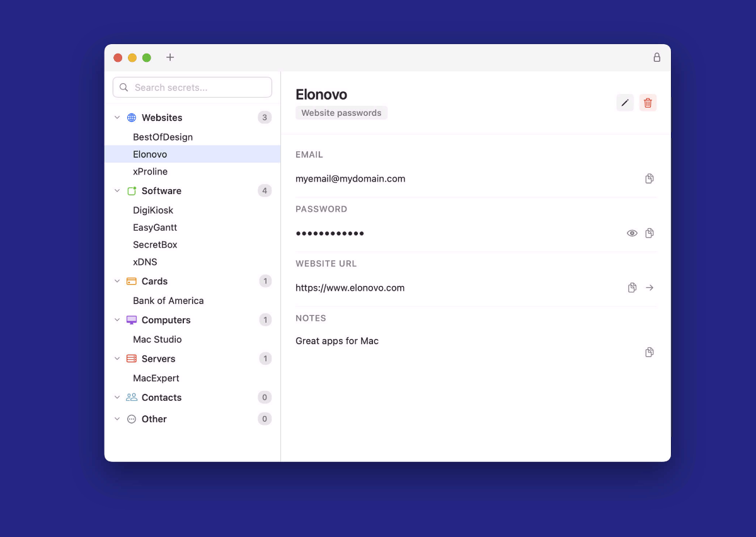
Task: Click the Software count badge 4
Action: coord(265,191)
